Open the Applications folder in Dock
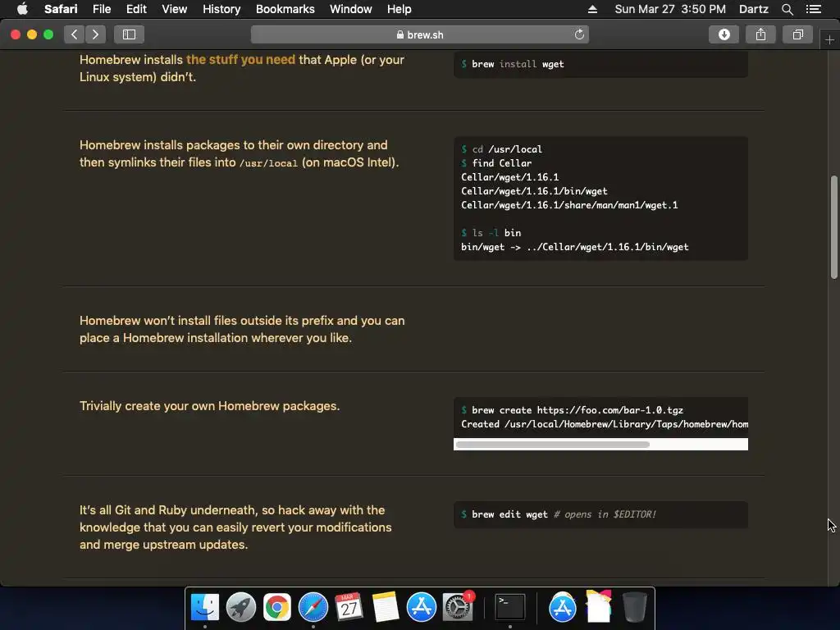The width and height of the screenshot is (840, 630). [x=562, y=607]
